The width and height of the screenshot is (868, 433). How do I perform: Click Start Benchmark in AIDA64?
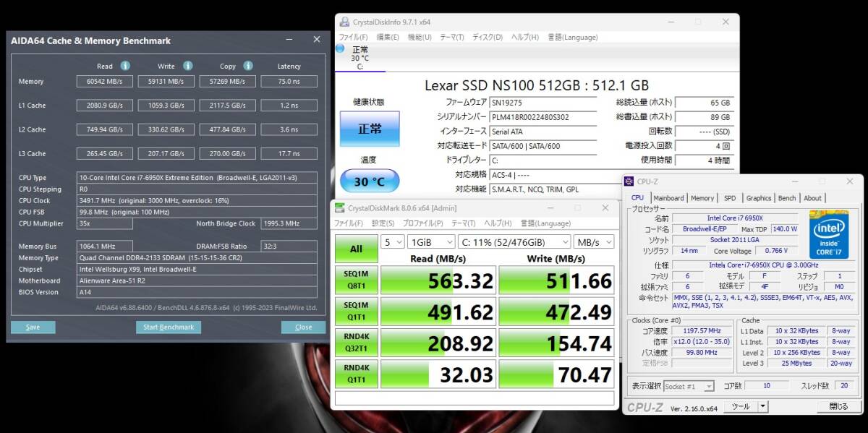[x=169, y=327]
